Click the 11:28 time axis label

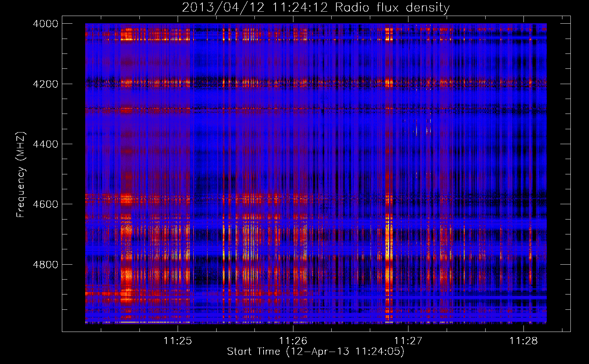click(x=523, y=341)
